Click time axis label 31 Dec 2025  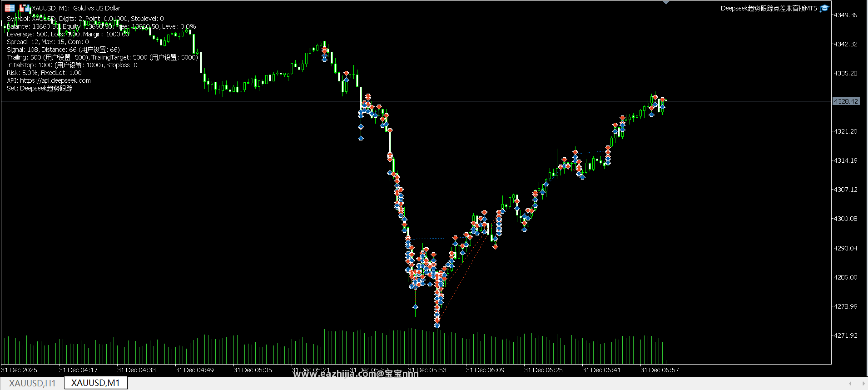[x=19, y=370]
